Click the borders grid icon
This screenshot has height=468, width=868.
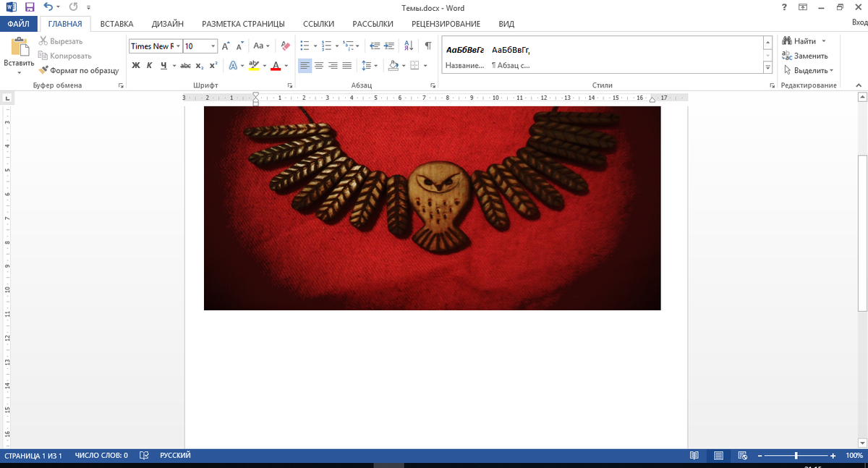(414, 65)
